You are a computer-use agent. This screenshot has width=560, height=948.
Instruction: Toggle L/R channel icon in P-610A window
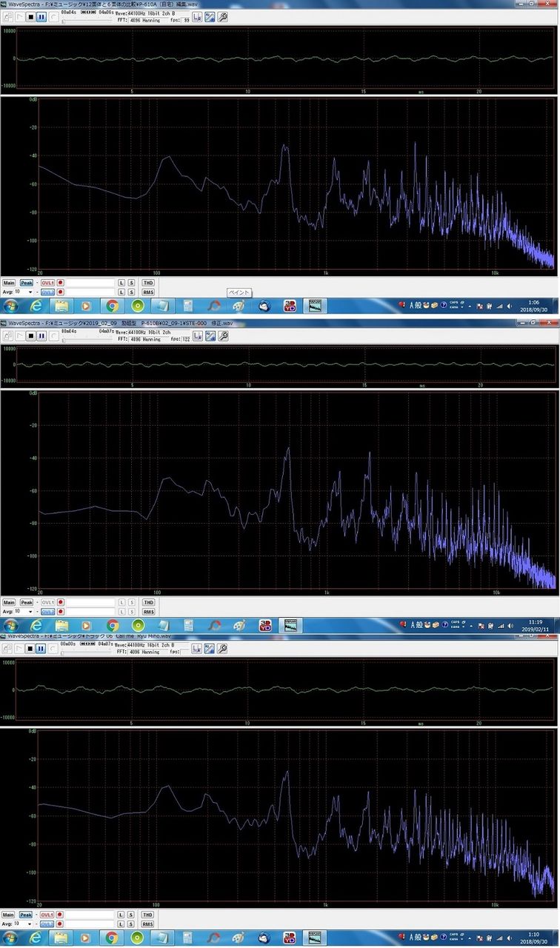pos(197,17)
